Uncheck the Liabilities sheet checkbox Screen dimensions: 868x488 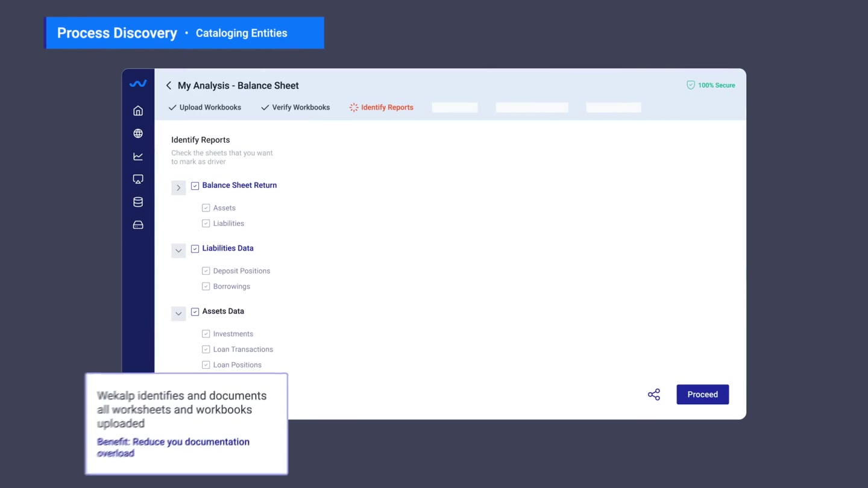[206, 224]
